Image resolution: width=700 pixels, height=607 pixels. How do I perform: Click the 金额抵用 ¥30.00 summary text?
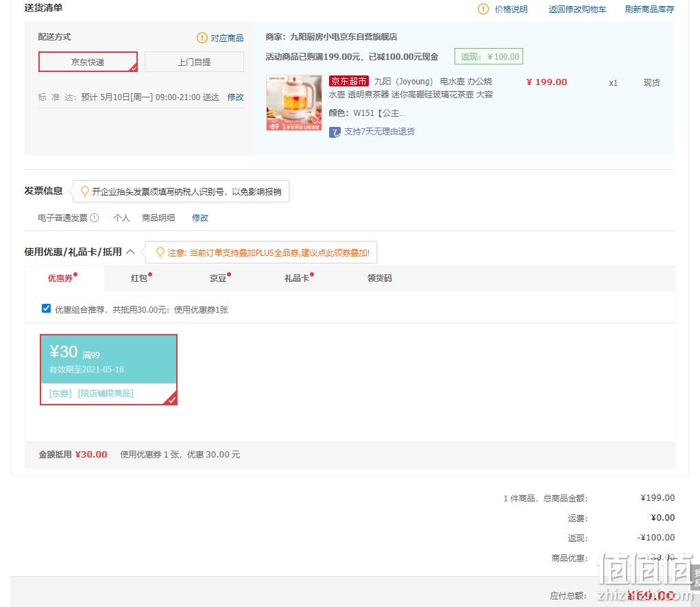[73, 455]
